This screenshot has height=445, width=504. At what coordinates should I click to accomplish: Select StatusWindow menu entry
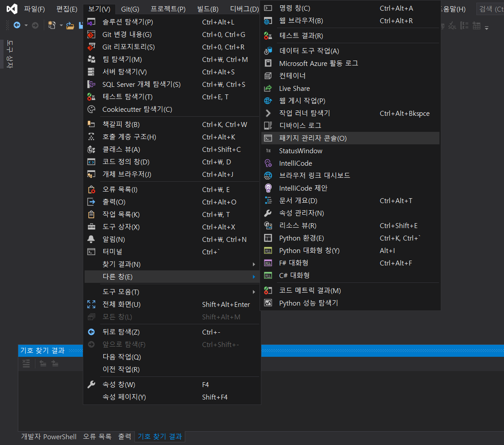click(x=350, y=151)
